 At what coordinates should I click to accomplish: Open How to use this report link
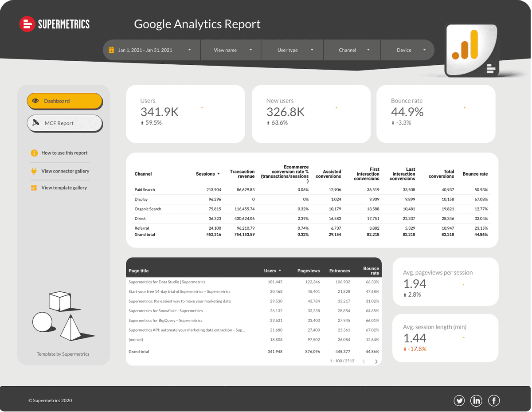[x=65, y=153]
